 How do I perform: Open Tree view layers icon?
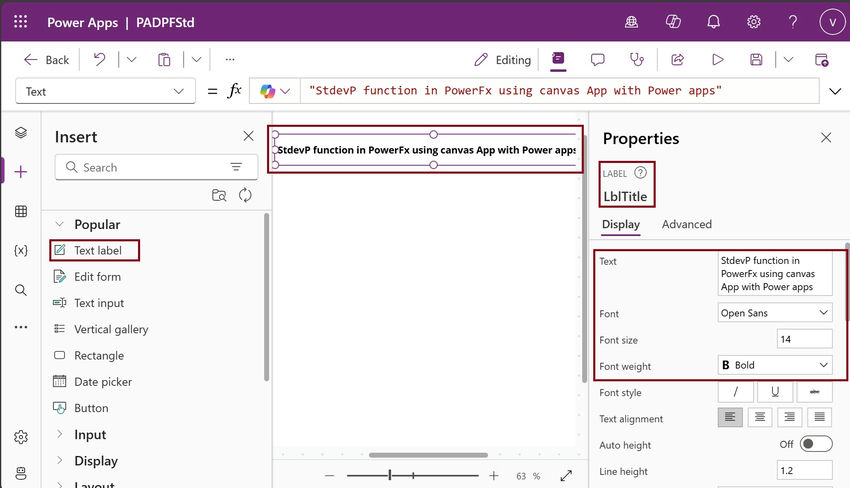[21, 133]
